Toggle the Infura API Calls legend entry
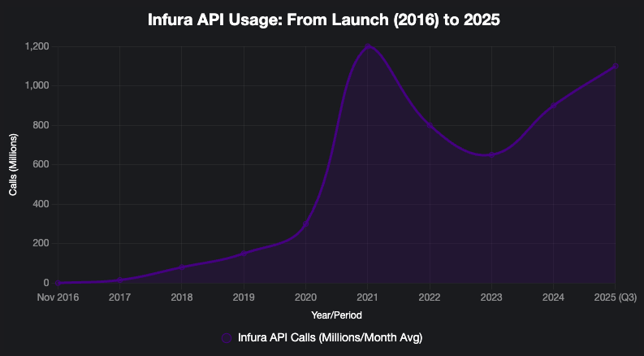Image resolution: width=644 pixels, height=356 pixels. [322, 338]
